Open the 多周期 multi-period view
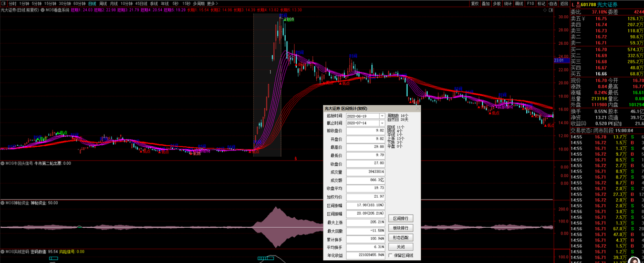This screenshot has height=263, width=644. point(199,3)
